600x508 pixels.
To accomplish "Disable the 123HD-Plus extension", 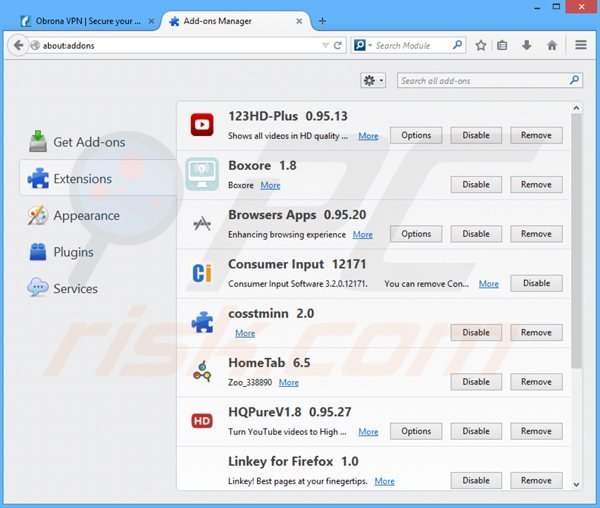I will (x=476, y=135).
